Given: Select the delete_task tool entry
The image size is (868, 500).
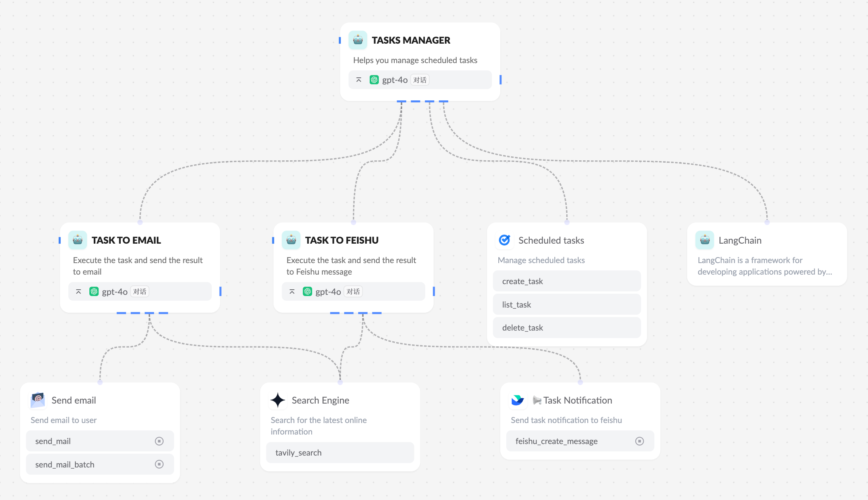Looking at the screenshot, I should click(567, 328).
